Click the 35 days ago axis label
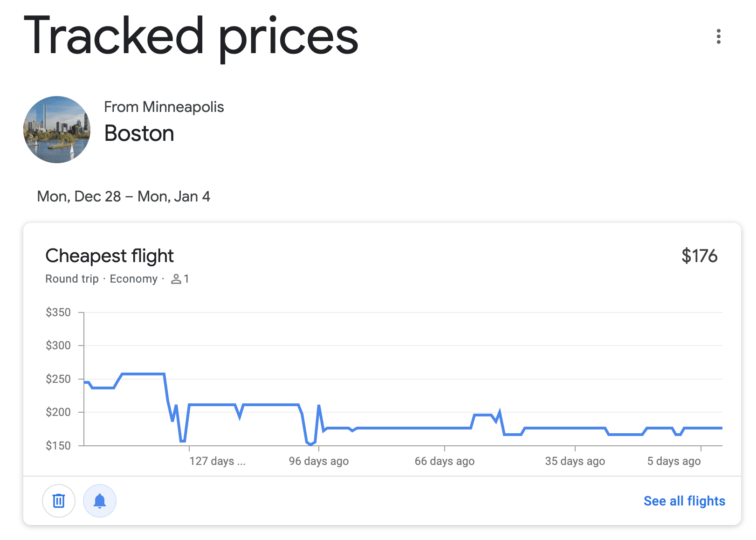 point(575,461)
